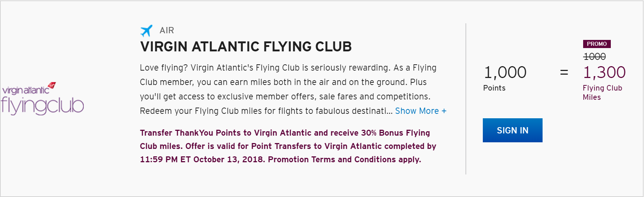Viewport: 644px width, 197px height.
Task: Click the 1,300 promo miles value
Action: pyautogui.click(x=604, y=72)
